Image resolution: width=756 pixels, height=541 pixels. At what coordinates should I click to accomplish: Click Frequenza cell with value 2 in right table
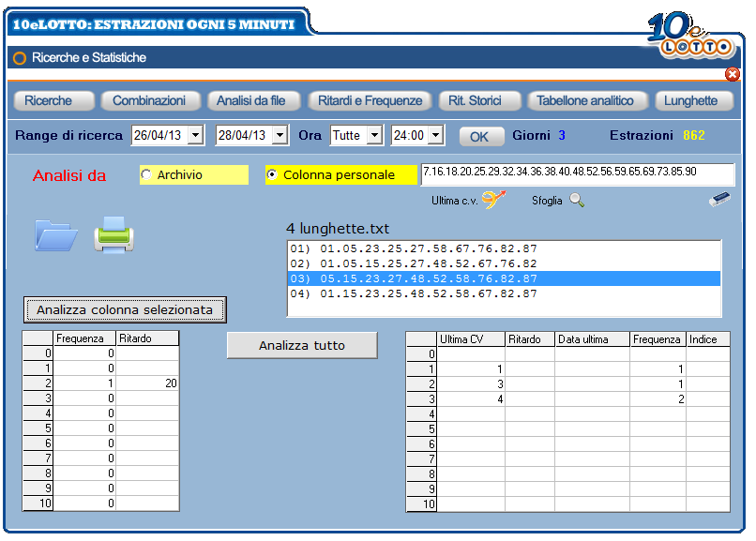[658, 398]
